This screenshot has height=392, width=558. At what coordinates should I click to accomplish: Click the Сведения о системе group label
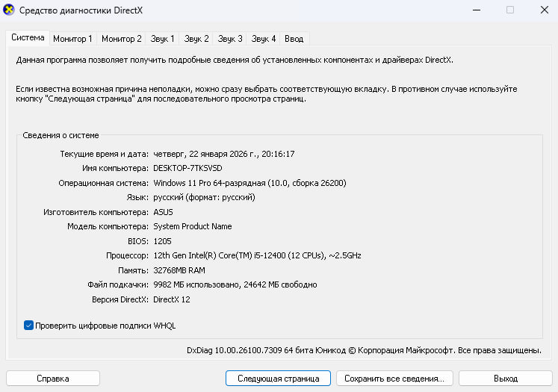pyautogui.click(x=61, y=135)
